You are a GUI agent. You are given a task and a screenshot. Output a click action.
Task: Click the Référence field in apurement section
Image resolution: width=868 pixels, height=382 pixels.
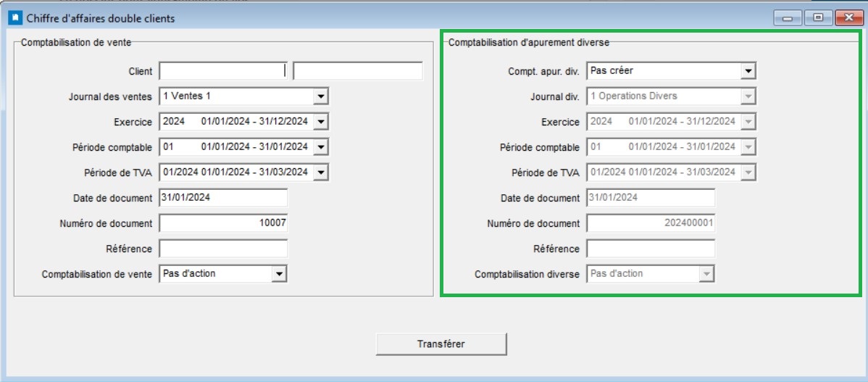[651, 249]
